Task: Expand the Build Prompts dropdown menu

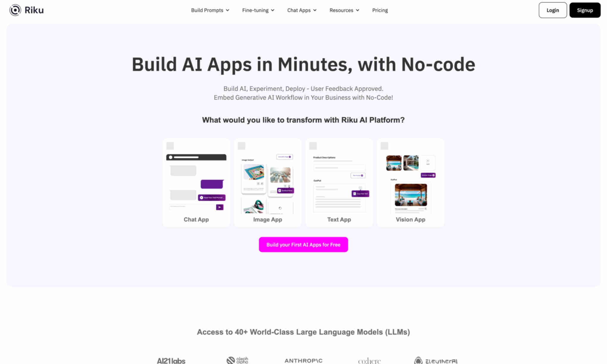Action: tap(210, 10)
